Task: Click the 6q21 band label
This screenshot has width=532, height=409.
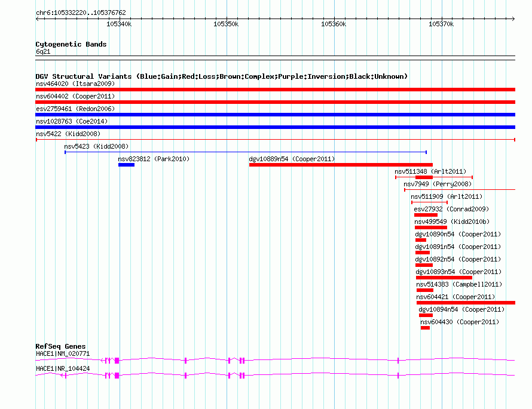Action: 43,51
